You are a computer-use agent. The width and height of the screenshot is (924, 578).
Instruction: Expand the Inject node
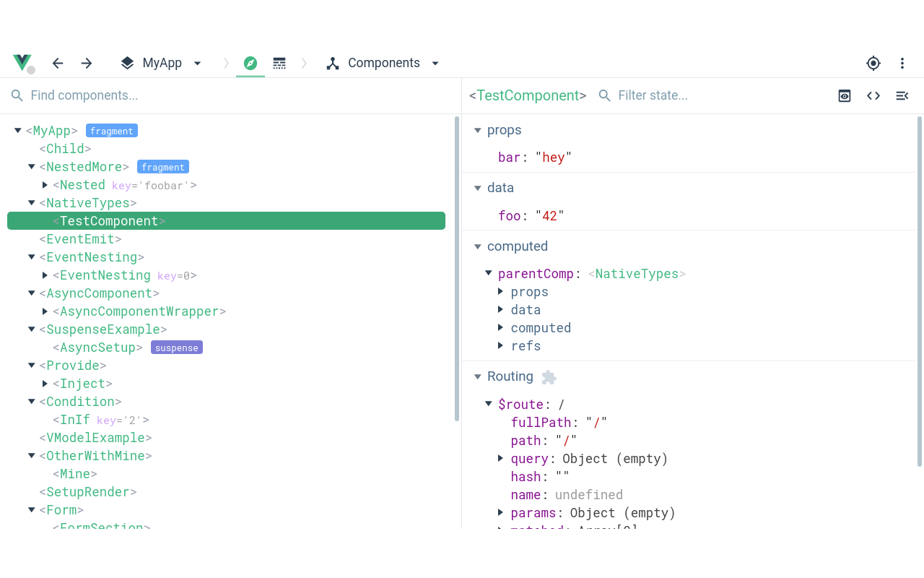pos(45,384)
